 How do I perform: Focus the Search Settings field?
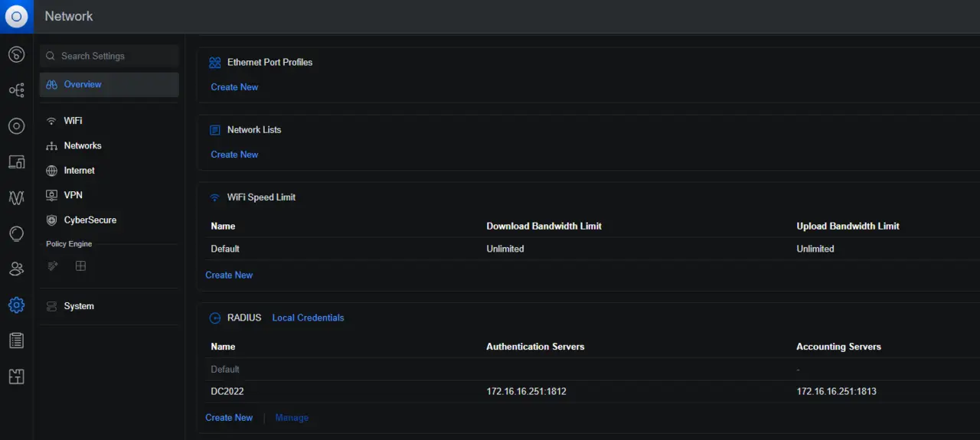109,56
